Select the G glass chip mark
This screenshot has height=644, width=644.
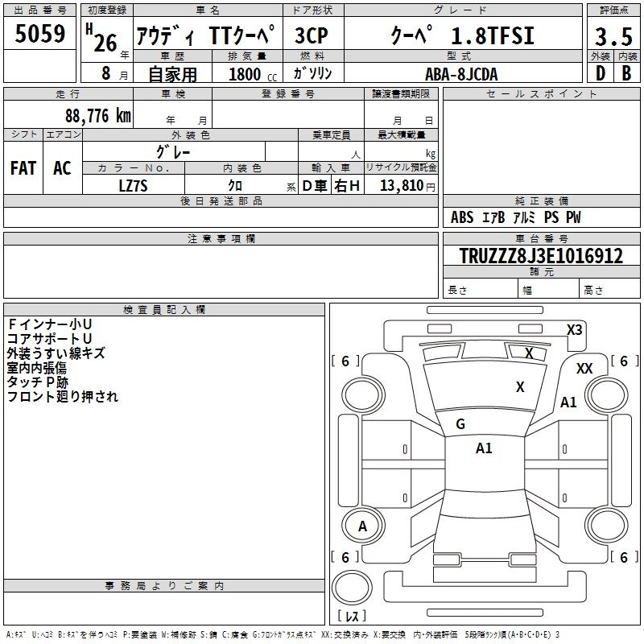460,423
